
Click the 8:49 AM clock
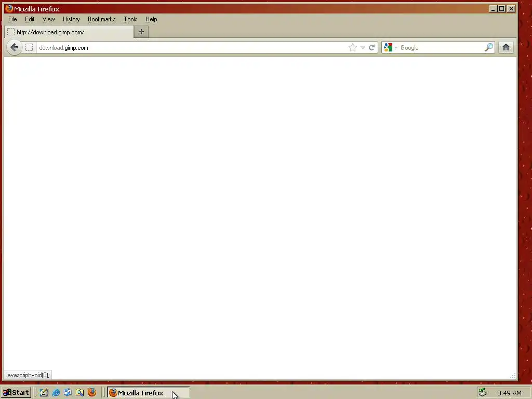coord(509,393)
